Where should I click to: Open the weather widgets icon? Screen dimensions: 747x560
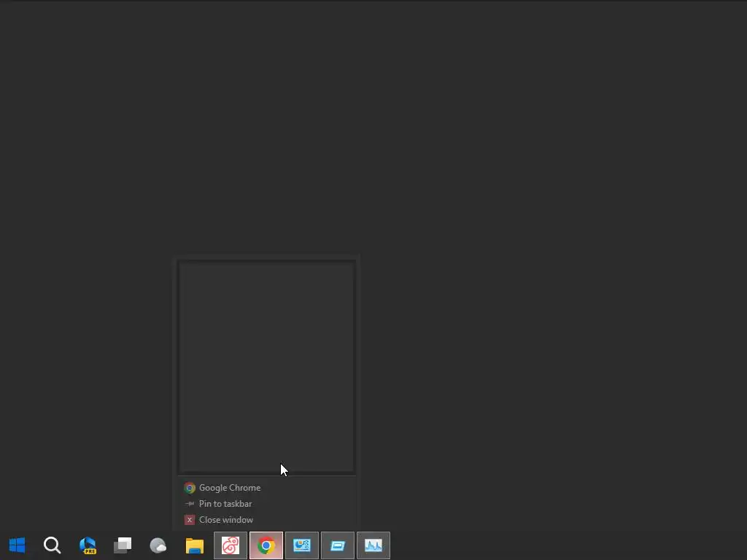click(158, 545)
